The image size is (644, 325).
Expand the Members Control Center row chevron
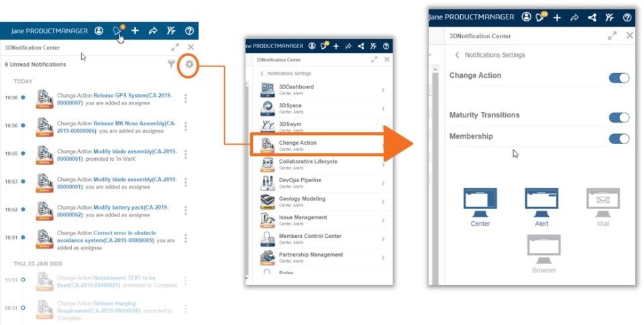coord(383,239)
